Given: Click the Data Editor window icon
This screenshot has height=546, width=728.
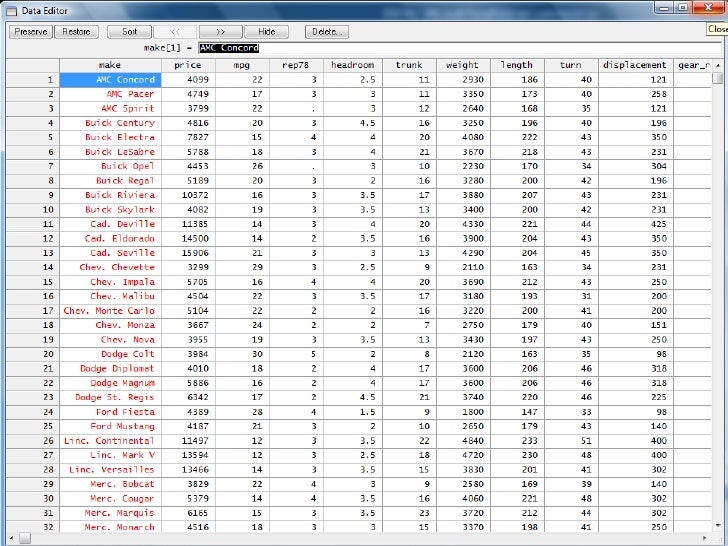Looking at the screenshot, I should click(x=11, y=11).
